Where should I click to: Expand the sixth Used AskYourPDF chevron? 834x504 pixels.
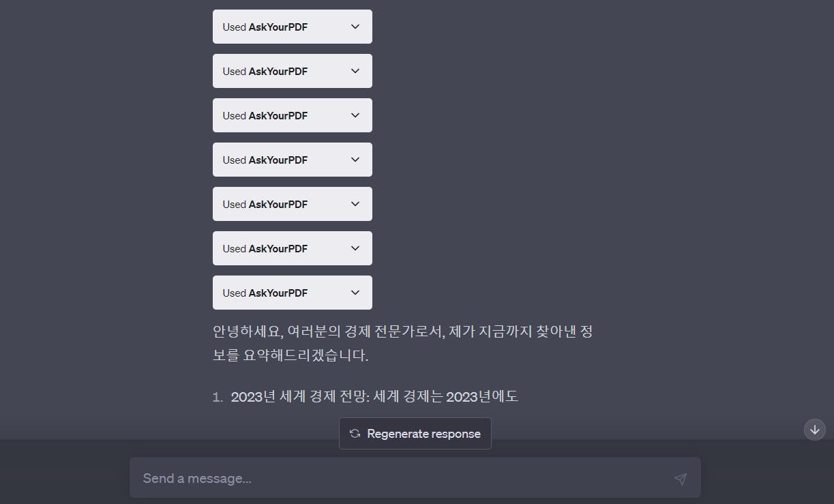355,248
